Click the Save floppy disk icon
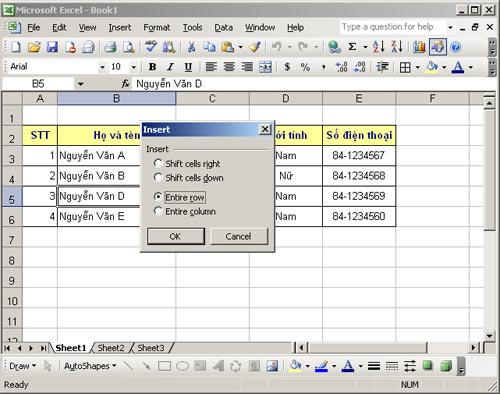Screen dimensions: 500x394 (52, 47)
